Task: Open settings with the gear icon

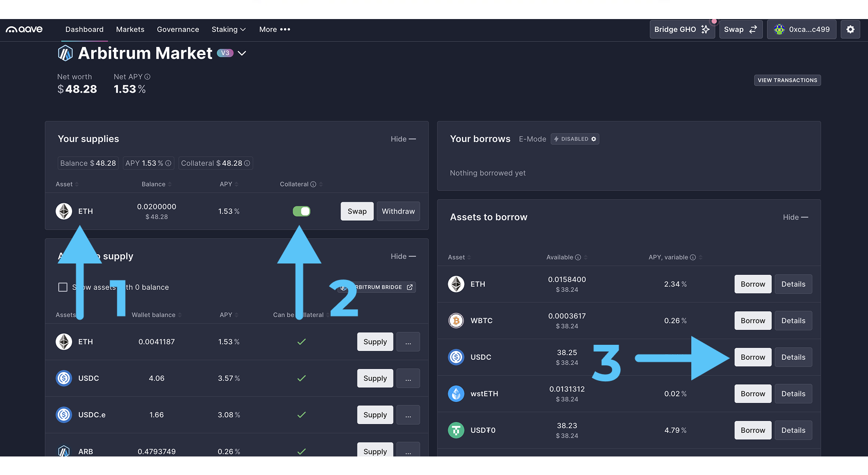Action: coord(850,29)
